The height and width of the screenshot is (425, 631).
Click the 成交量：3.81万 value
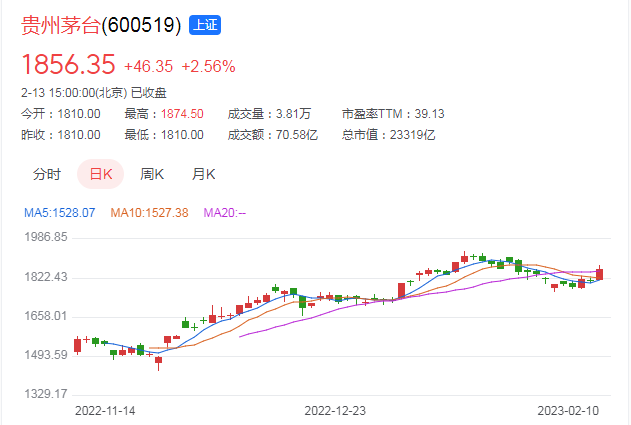(269, 114)
